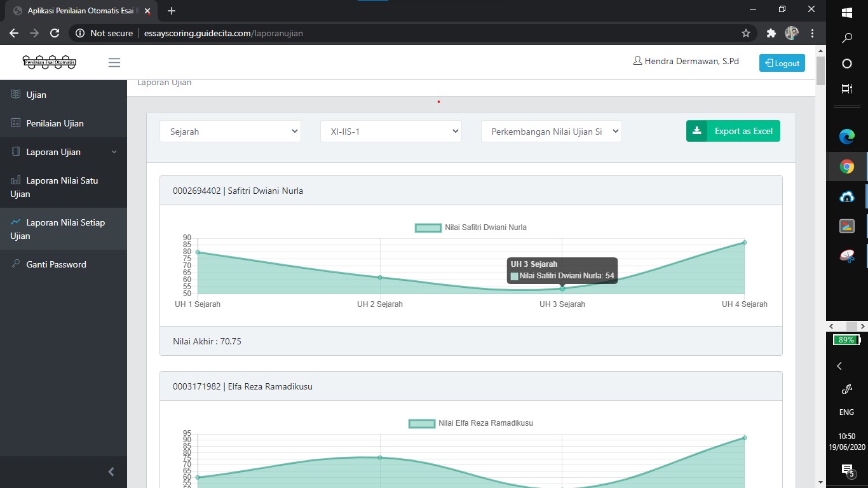The height and width of the screenshot is (488, 868).
Task: Click Export as Excel button
Action: (733, 131)
